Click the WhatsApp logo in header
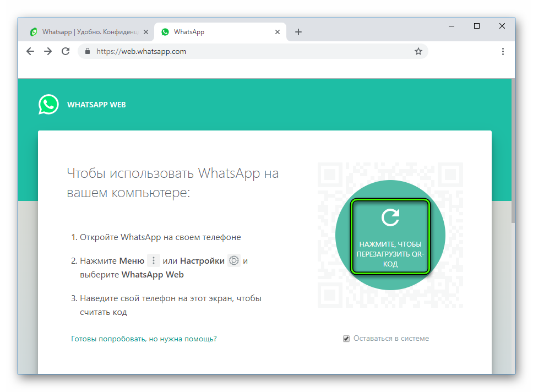 (48, 105)
